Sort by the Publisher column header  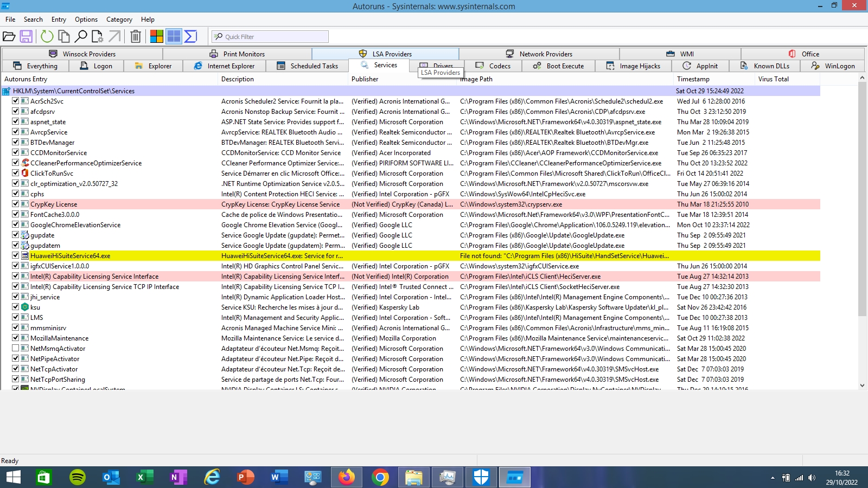(x=365, y=79)
